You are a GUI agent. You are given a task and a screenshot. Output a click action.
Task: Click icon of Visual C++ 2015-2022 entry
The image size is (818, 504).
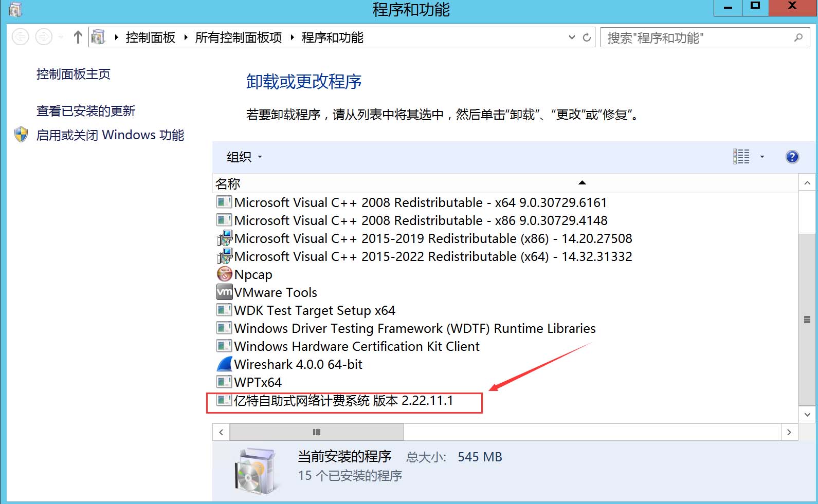(225, 256)
